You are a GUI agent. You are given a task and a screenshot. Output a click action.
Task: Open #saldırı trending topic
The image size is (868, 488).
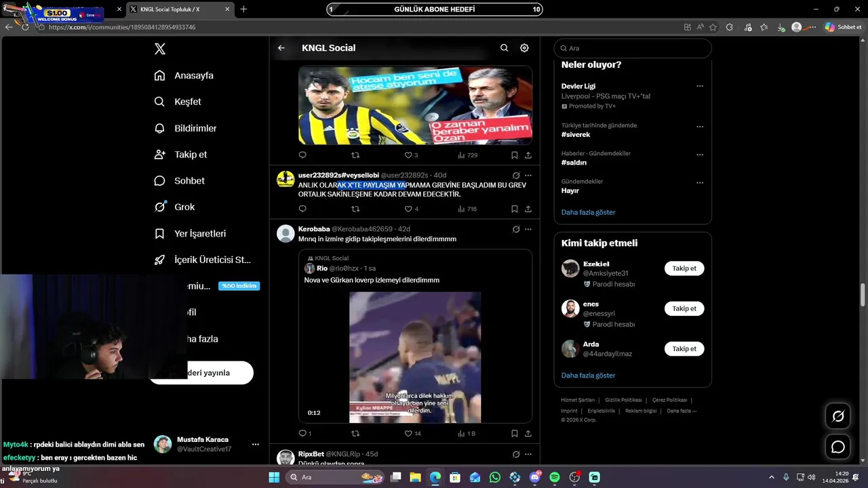coord(574,163)
